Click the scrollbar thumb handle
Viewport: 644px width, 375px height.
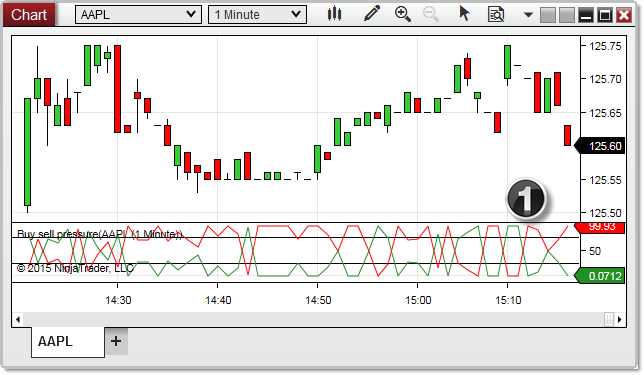(x=609, y=319)
